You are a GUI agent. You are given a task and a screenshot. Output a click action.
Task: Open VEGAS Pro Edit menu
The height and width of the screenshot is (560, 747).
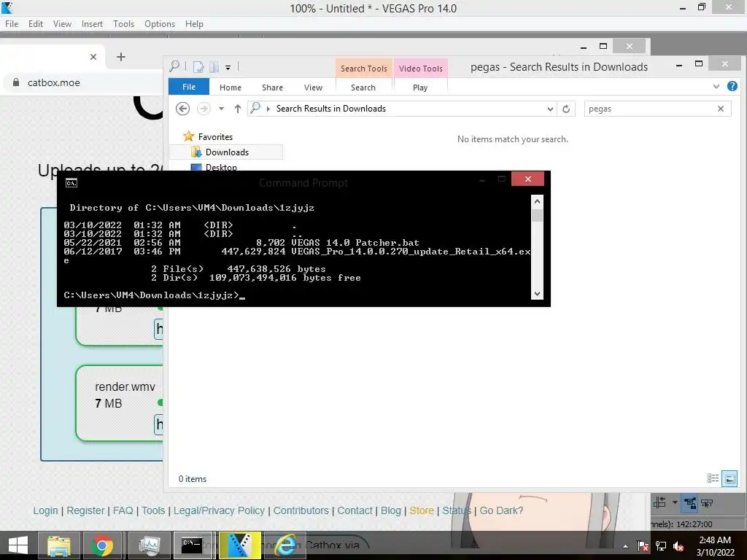35,24
